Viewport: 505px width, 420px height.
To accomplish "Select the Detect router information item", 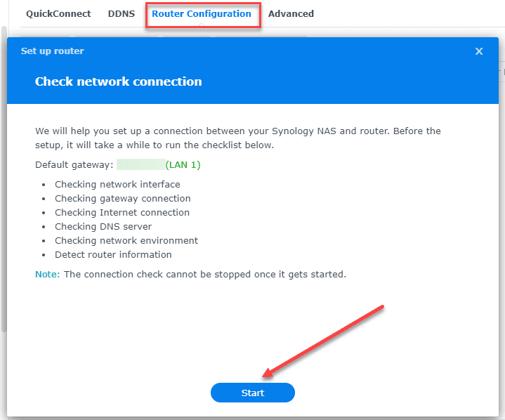I will coord(113,255).
